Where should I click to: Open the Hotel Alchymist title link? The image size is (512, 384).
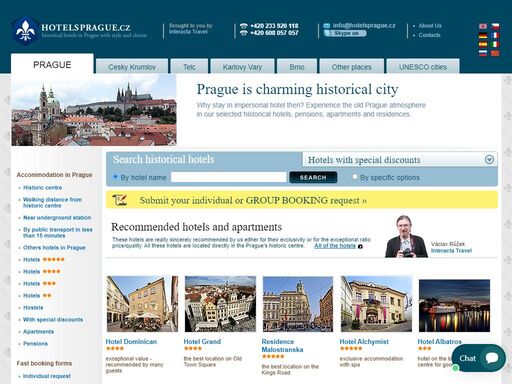coord(364,342)
